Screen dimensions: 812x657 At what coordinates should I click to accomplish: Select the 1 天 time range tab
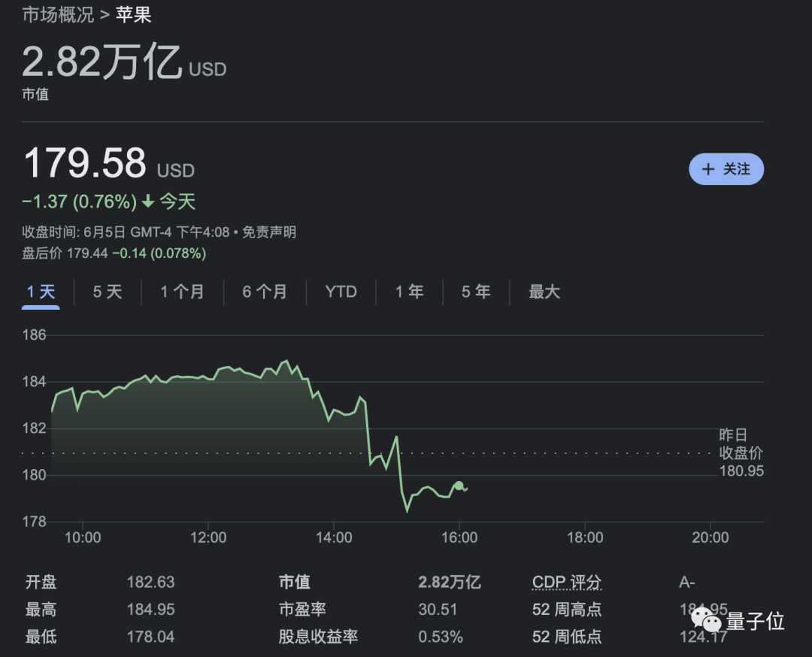point(41,292)
